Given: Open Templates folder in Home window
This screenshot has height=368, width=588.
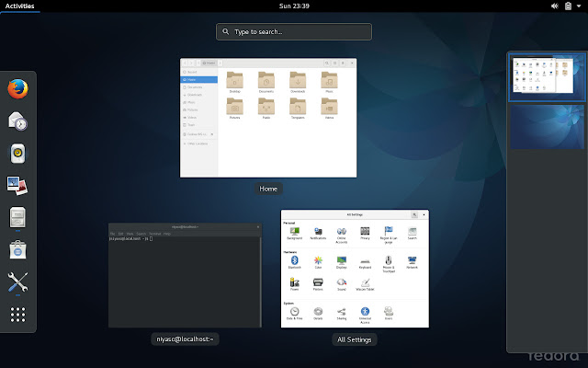Looking at the screenshot, I should (298, 109).
